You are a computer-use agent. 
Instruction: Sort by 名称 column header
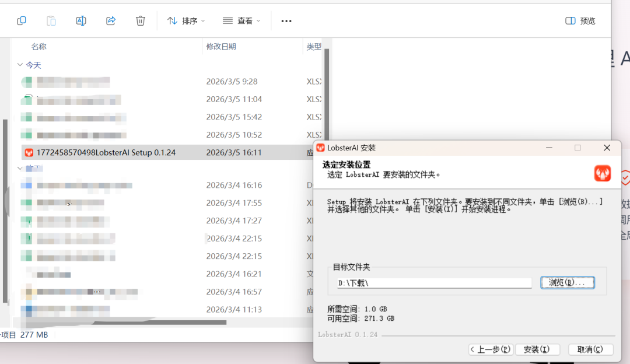click(39, 47)
